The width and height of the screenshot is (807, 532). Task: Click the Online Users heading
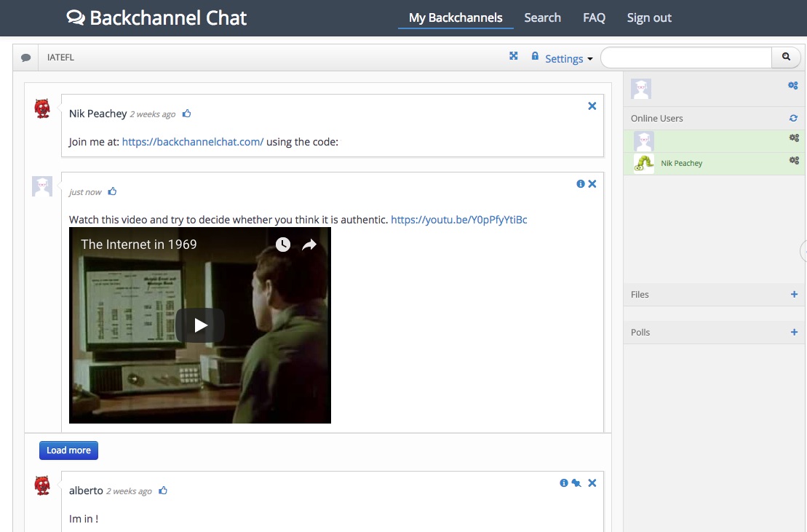point(656,119)
